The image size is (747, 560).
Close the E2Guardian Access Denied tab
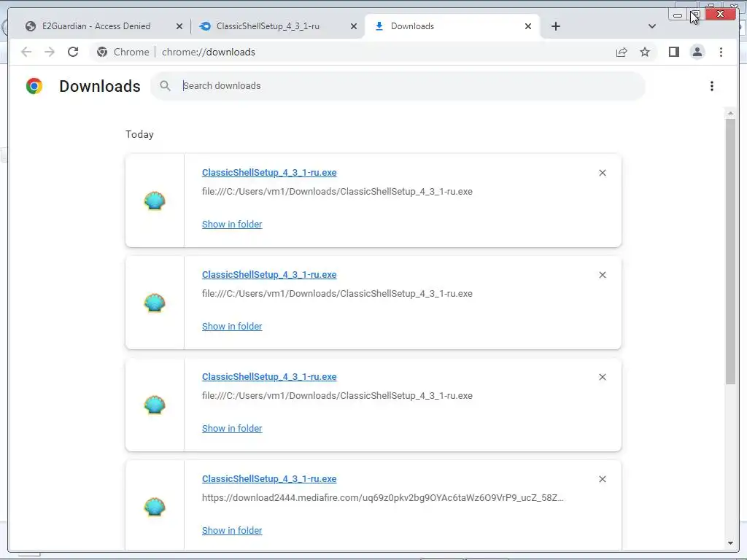click(x=179, y=26)
